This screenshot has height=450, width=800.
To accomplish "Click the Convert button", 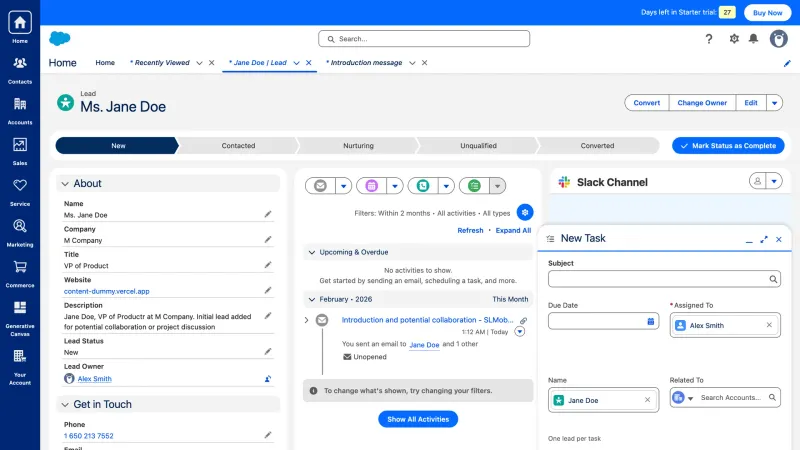I will (646, 103).
